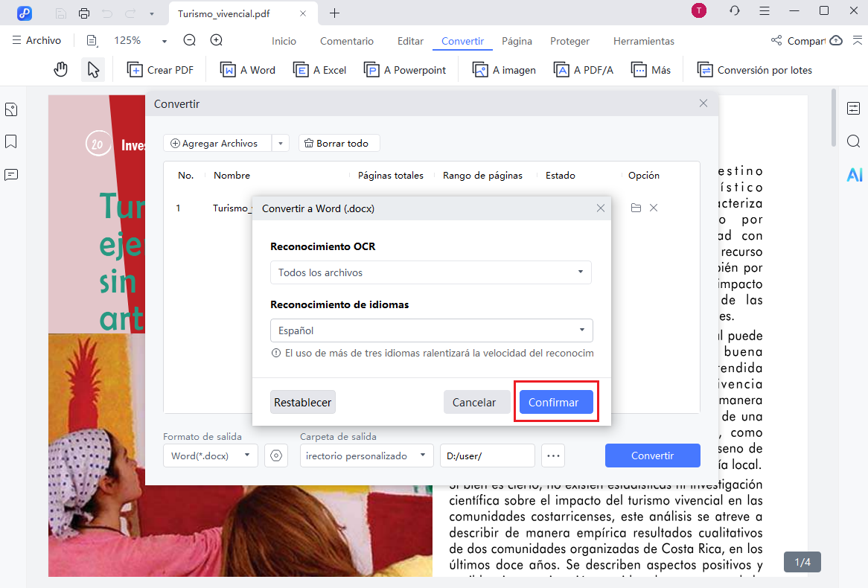Screen dimensions: 868x588
Task: Select the Hand tool in the toolbar
Action: point(60,68)
